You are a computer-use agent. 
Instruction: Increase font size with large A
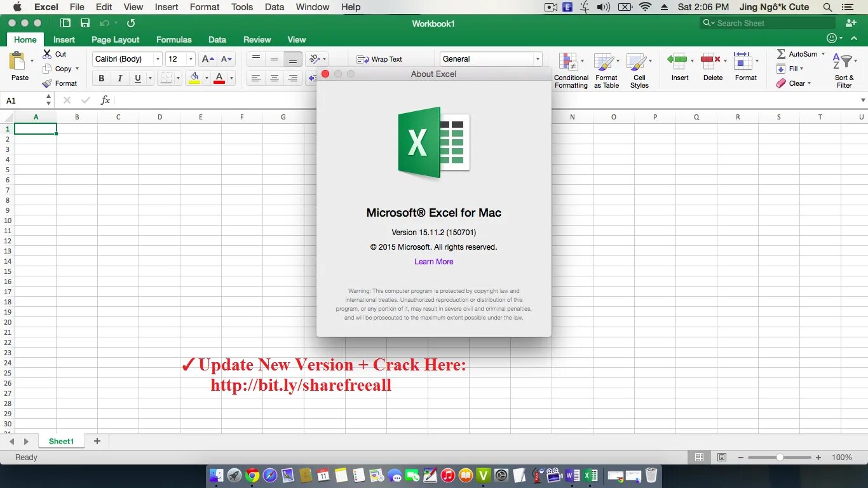207,59
